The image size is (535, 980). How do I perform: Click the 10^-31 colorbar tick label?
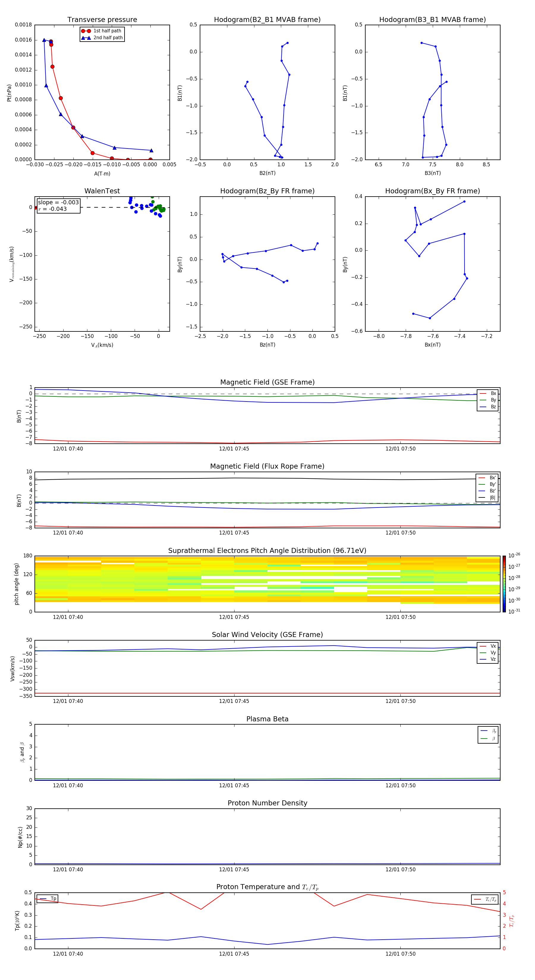(x=514, y=611)
